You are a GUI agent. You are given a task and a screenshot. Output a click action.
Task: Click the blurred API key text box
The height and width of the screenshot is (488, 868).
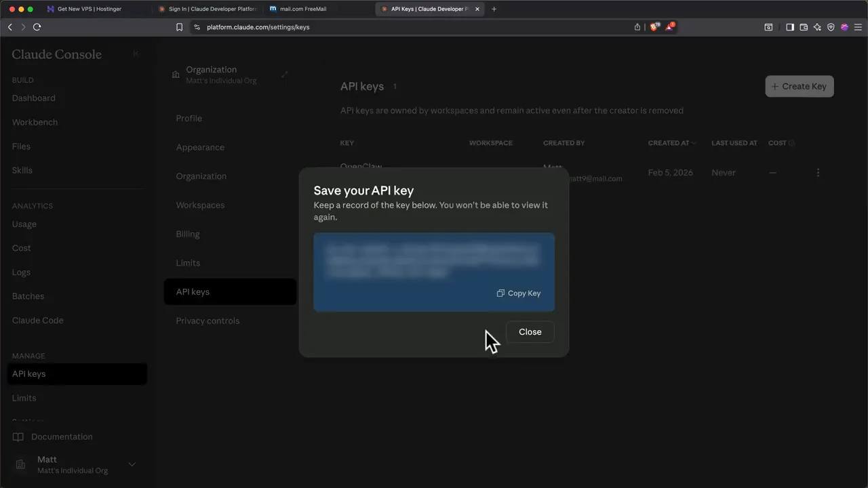434,272
